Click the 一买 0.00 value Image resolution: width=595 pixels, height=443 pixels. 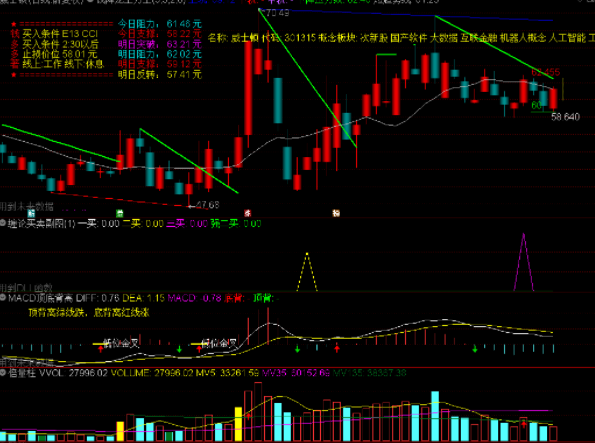(x=99, y=224)
